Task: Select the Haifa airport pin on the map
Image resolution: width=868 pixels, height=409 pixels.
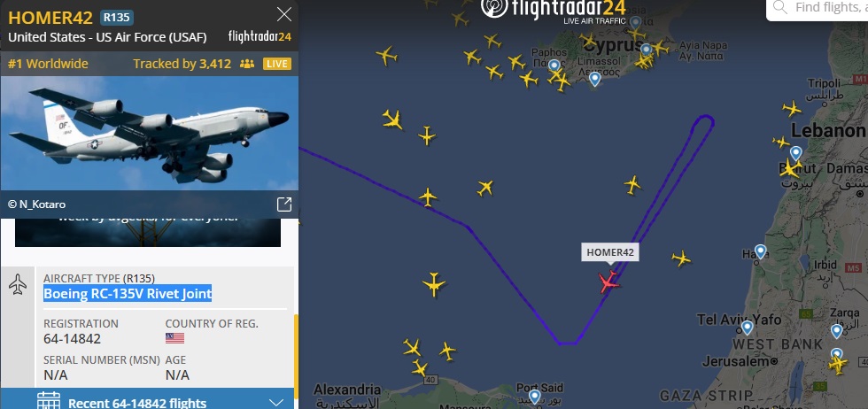Action: click(761, 251)
